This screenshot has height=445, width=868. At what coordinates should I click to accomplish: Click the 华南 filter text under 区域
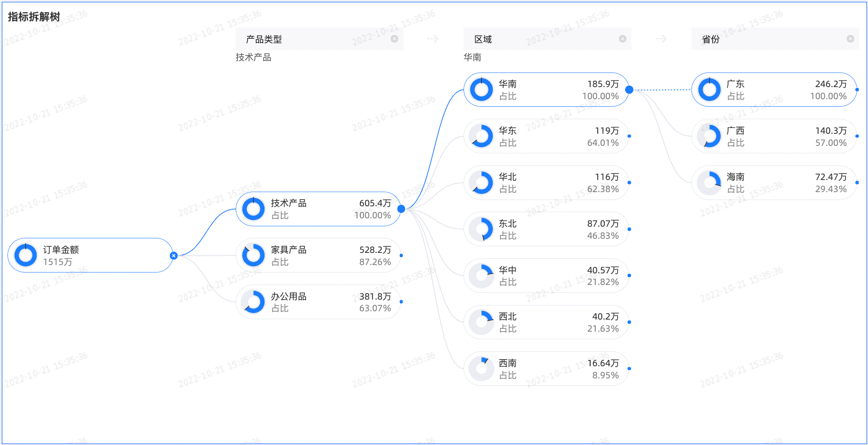point(472,57)
